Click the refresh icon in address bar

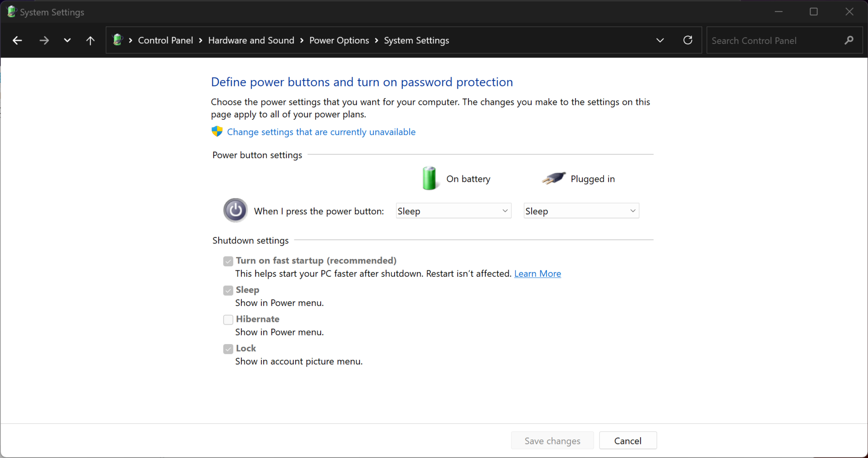[687, 40]
